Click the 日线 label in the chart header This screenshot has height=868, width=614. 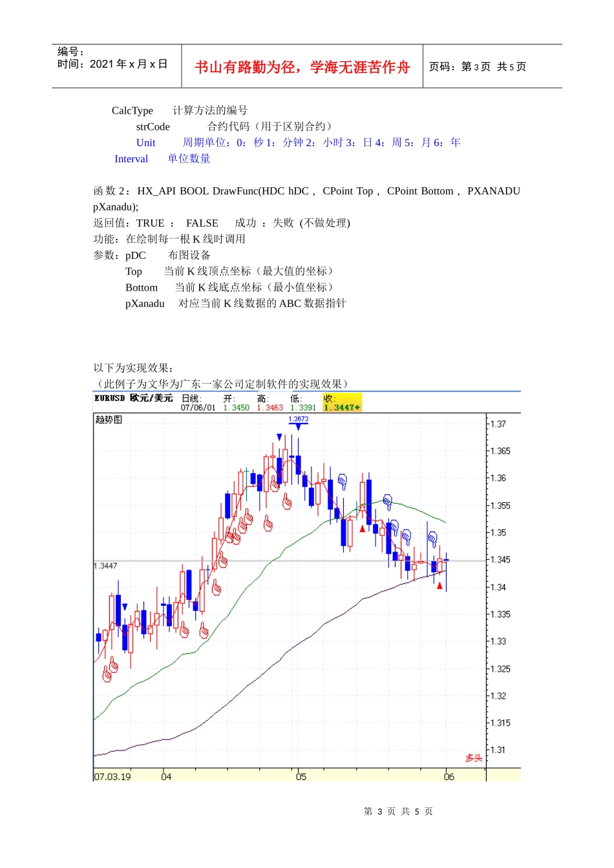[191, 398]
